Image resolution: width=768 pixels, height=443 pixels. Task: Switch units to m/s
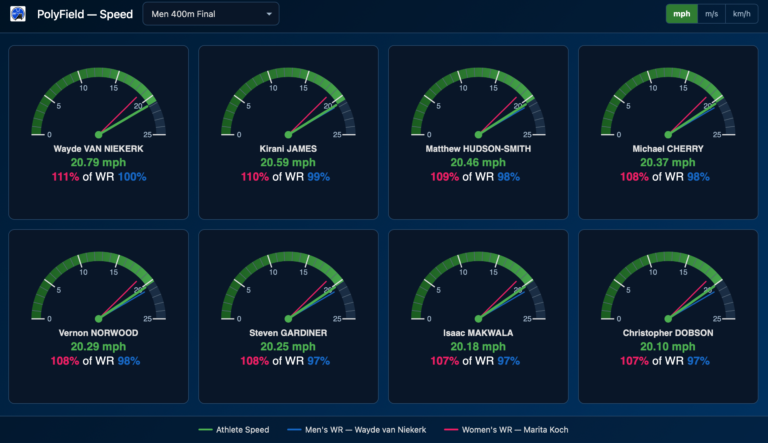pos(711,14)
